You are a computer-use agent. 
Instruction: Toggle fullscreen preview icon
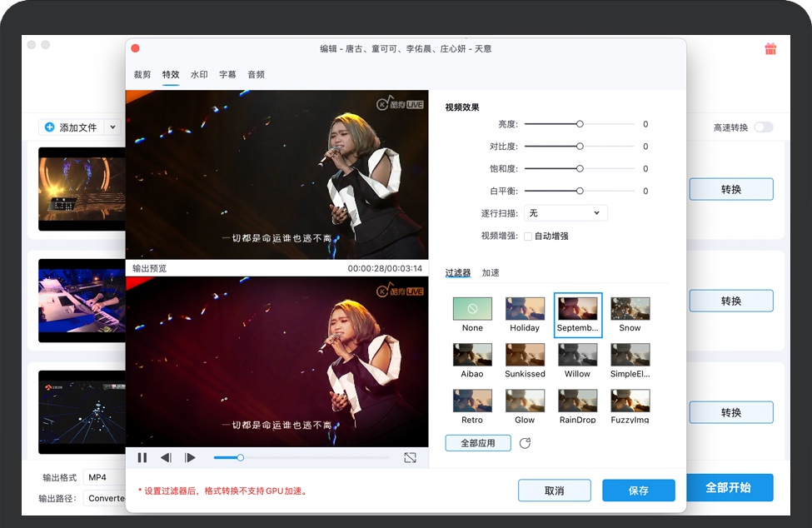pos(410,457)
